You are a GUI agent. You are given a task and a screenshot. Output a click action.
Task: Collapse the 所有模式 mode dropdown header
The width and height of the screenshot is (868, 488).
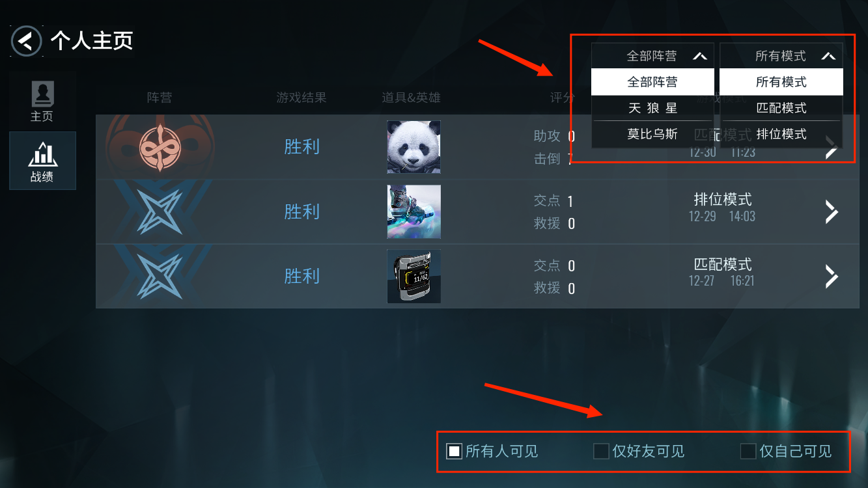[781, 56]
